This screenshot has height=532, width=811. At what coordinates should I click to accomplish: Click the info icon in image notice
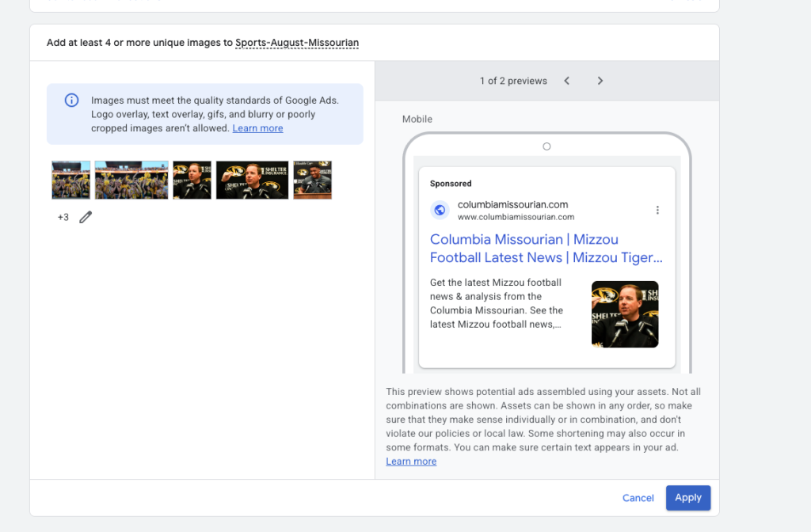71,101
